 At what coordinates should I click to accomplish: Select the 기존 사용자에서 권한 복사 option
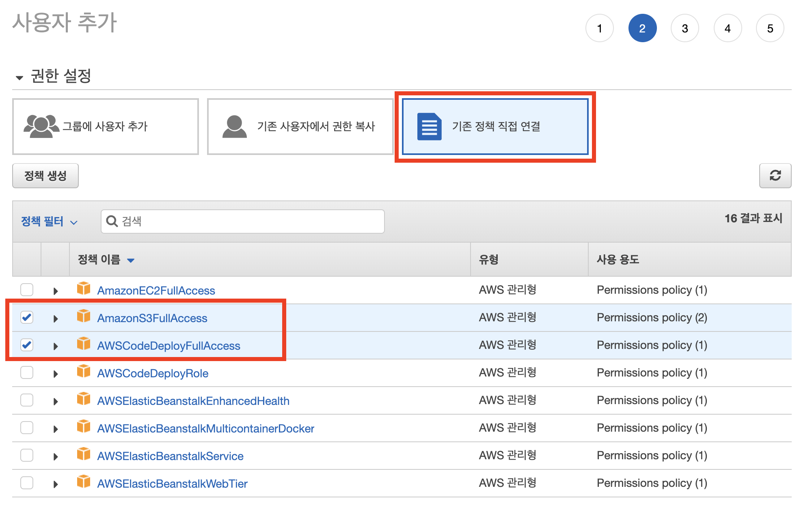pos(300,127)
